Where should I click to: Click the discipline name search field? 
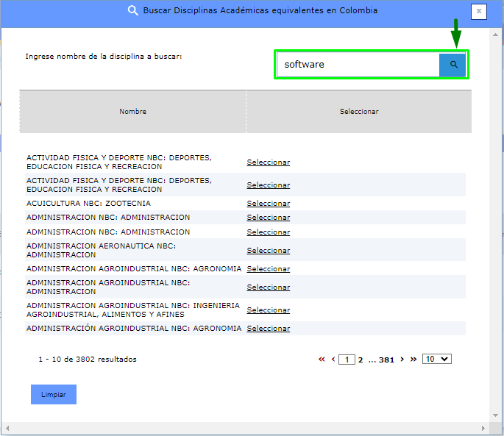coord(358,65)
